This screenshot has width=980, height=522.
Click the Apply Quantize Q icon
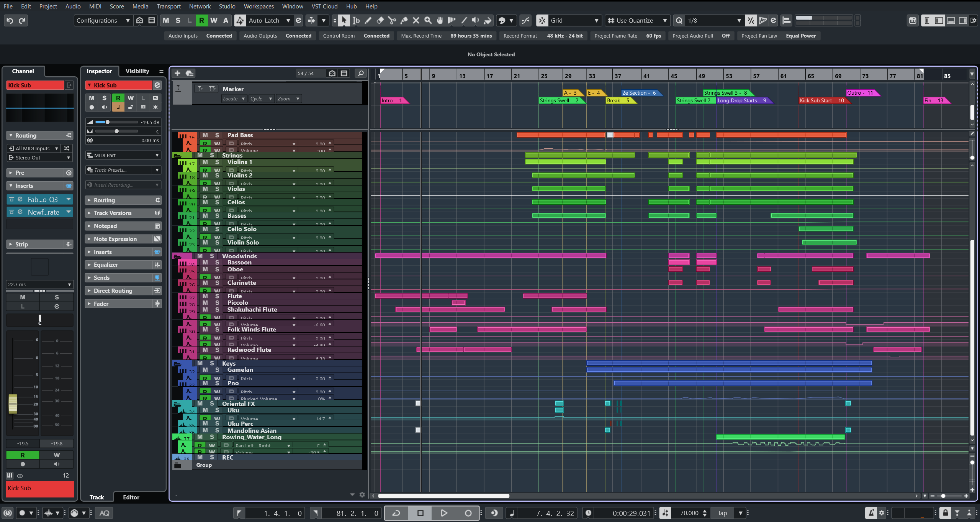tap(679, 21)
